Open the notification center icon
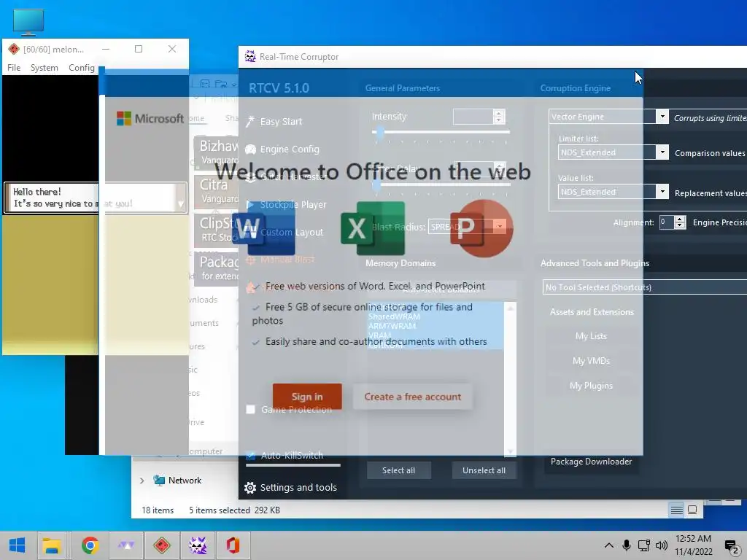747x560 pixels. click(731, 545)
